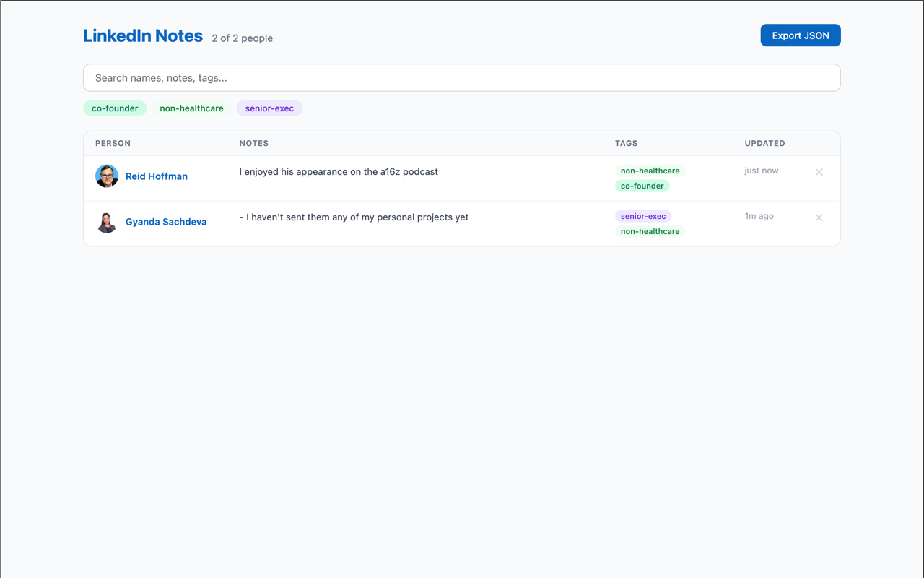The height and width of the screenshot is (578, 924).
Task: Delete the Gyanda Sachdeva row
Action: (x=819, y=217)
